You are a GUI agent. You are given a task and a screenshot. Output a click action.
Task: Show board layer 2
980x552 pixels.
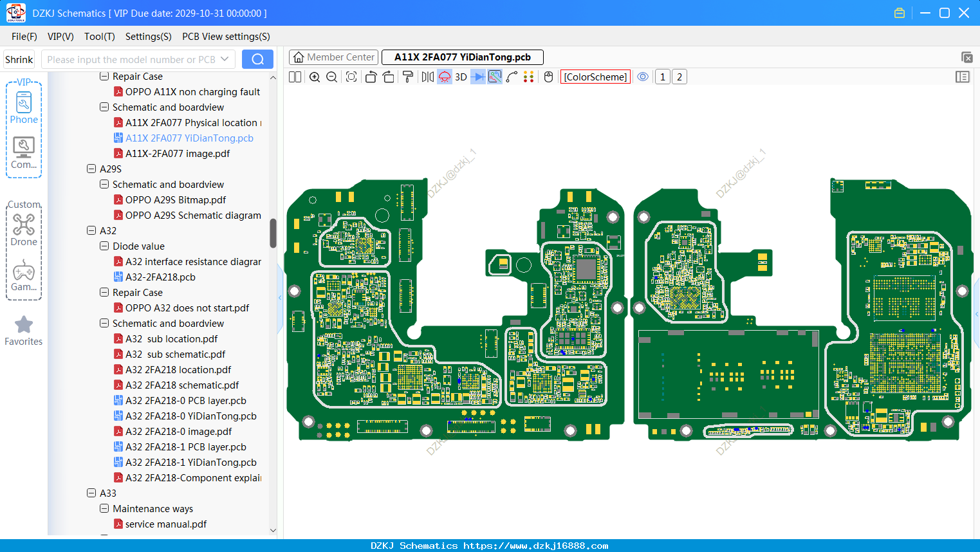pyautogui.click(x=680, y=77)
